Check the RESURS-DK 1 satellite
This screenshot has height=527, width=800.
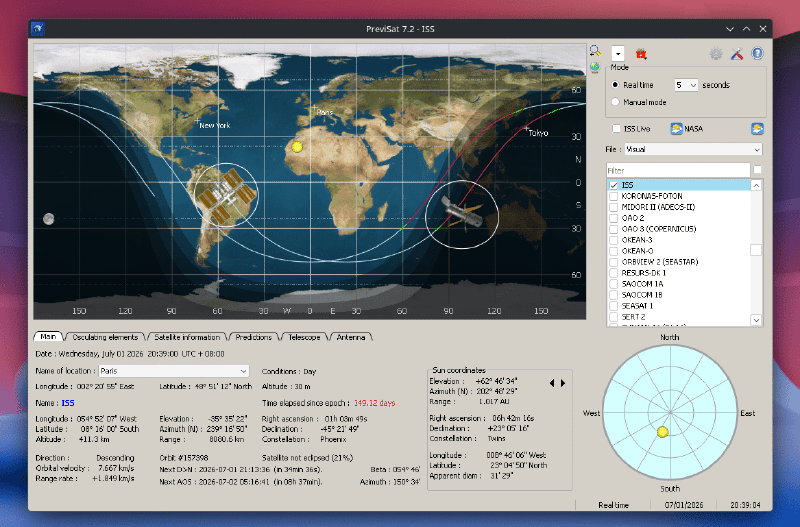(x=614, y=273)
